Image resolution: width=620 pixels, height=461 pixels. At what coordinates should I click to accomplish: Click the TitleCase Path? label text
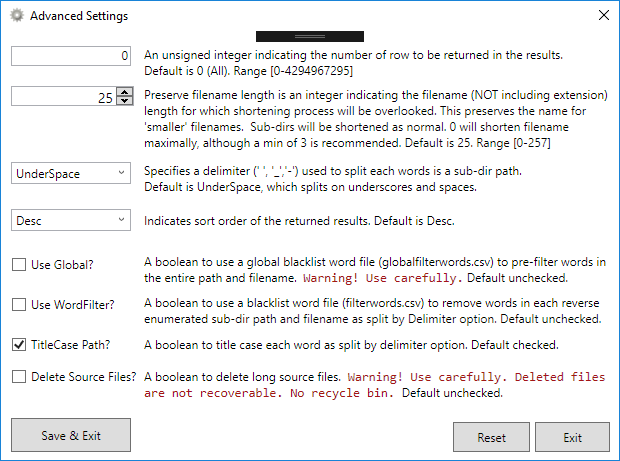(x=71, y=345)
